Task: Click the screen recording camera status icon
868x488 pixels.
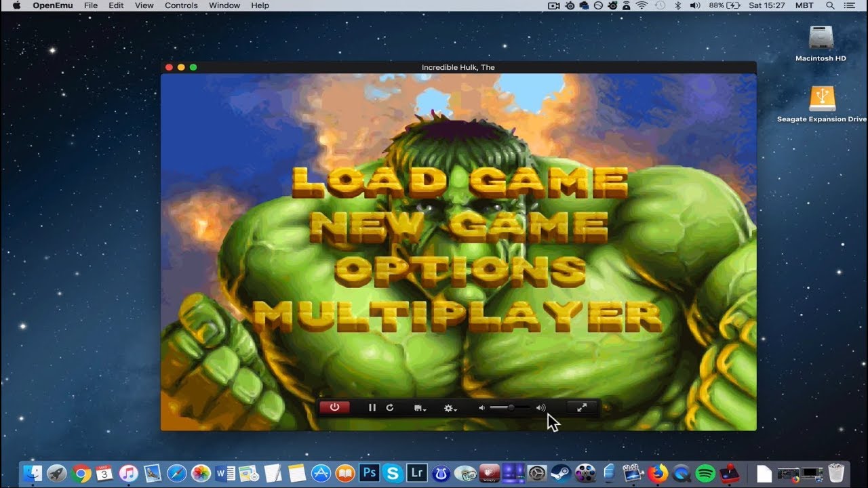Action: pos(554,5)
